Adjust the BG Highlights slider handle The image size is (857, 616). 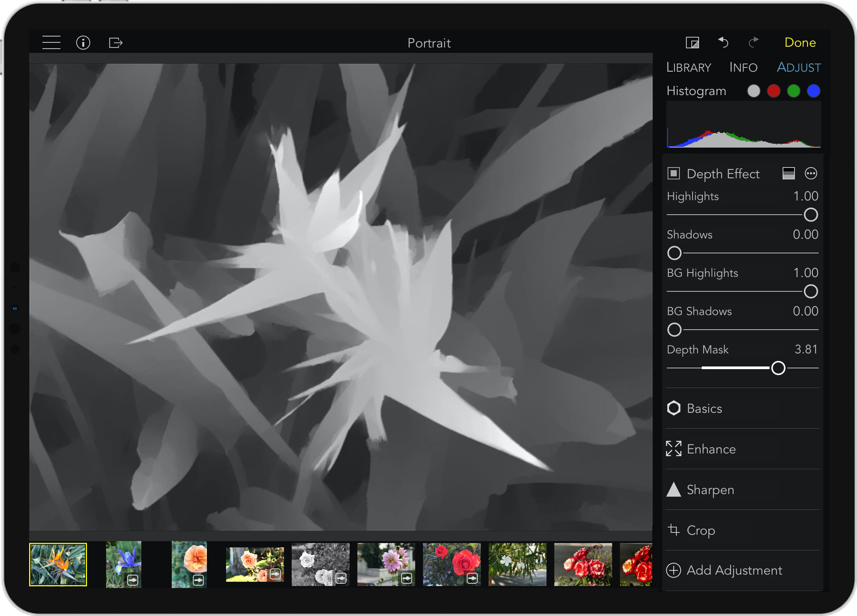coord(811,291)
